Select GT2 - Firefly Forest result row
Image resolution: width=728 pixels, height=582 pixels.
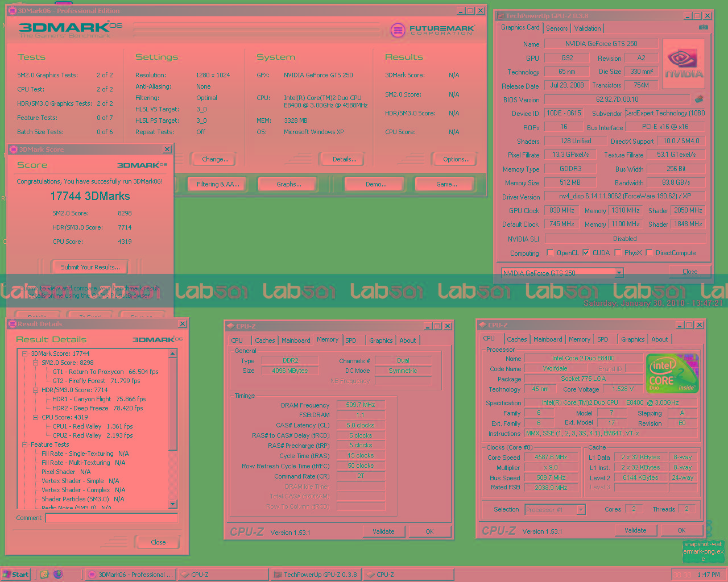point(96,381)
